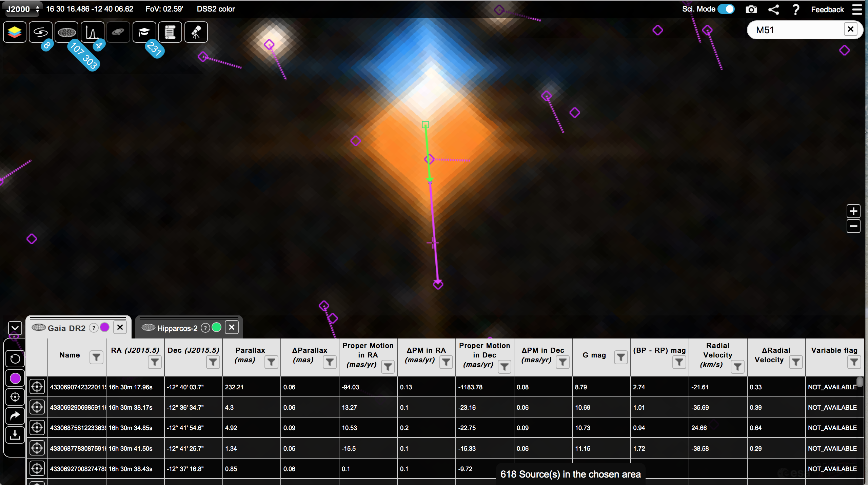The height and width of the screenshot is (485, 868).
Task: Select G mag cell 10.69
Action: [602, 407]
